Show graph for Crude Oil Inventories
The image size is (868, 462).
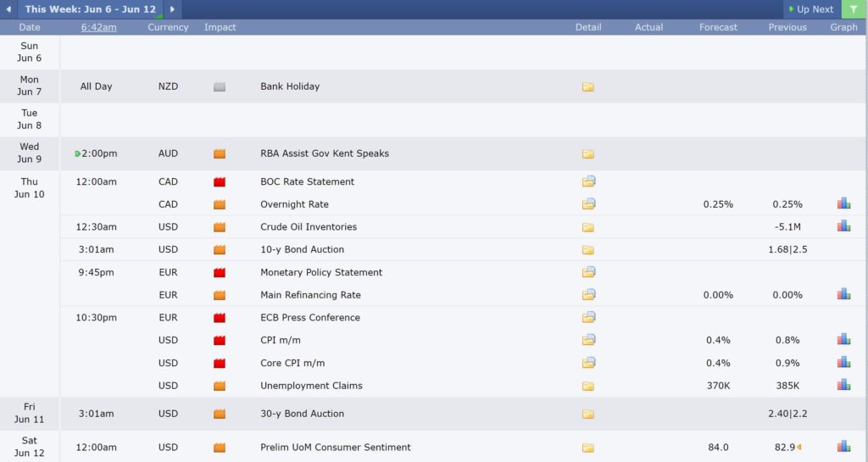(x=843, y=225)
